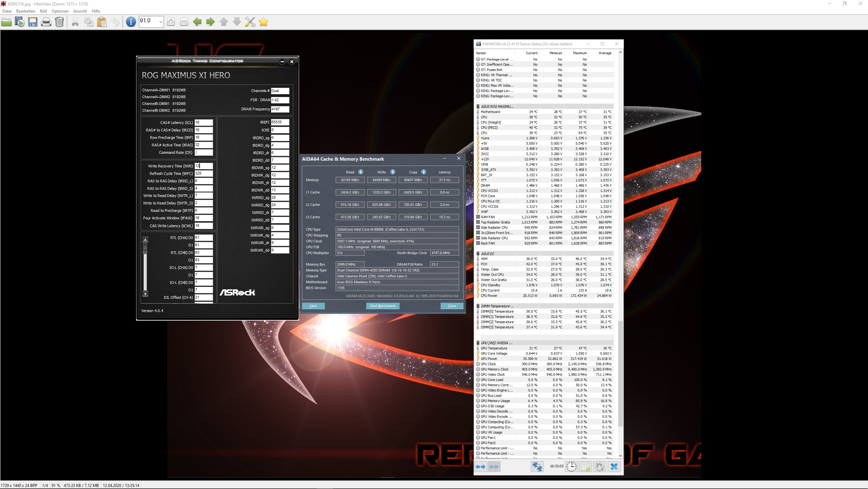Viewport: 868px width, 489px height.
Task: Go to the previous image with the green left arrow
Action: (197, 22)
